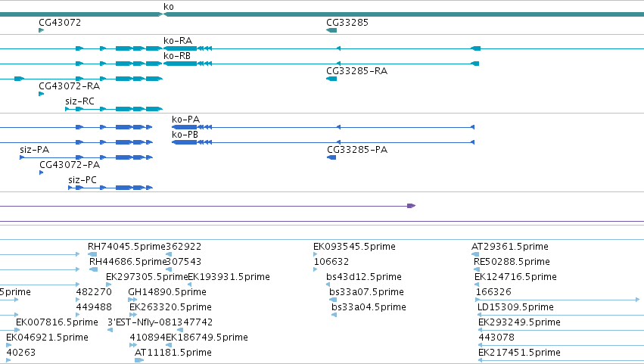The width and height of the screenshot is (644, 364).
Task: Click the 106632 EST label
Action: 331,262
